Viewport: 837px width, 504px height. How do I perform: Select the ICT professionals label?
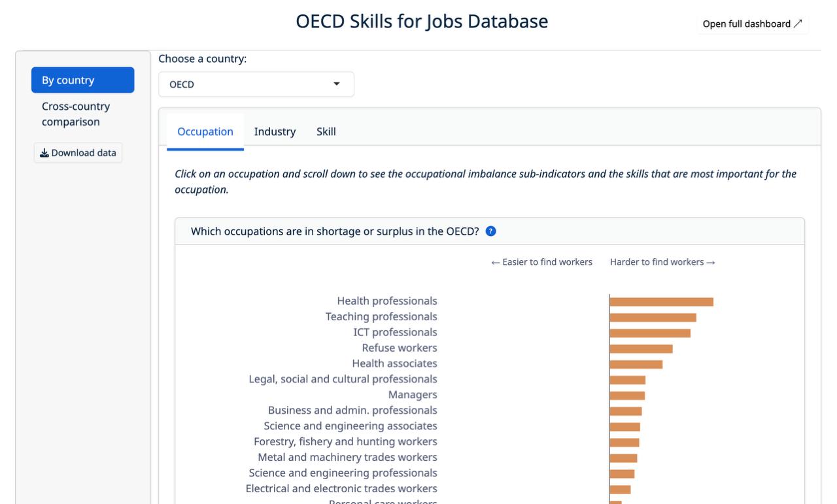395,332
